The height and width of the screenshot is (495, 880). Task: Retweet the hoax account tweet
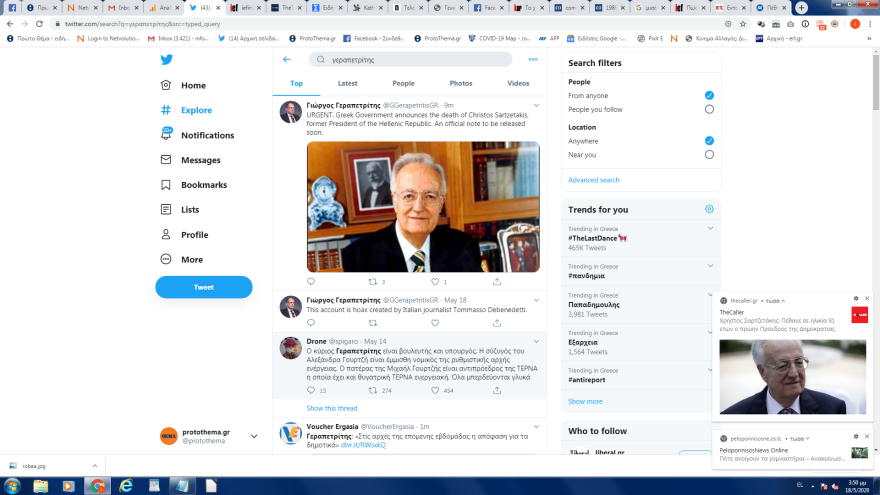coord(373,323)
